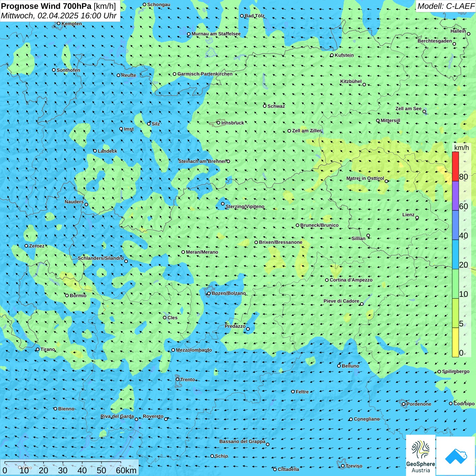Click the Bad Tölz city label
Image resolution: width=476 pixels, height=476 pixels.
pos(254,16)
